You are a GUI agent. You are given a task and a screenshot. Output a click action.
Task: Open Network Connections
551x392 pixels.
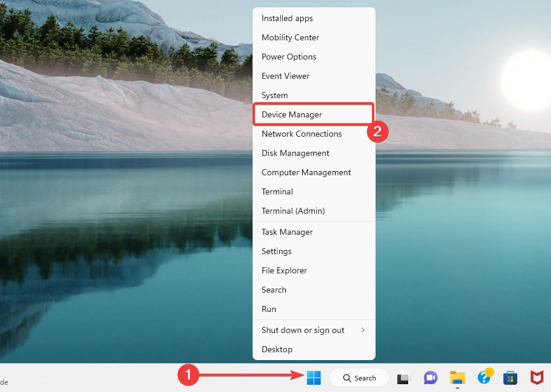[301, 134]
